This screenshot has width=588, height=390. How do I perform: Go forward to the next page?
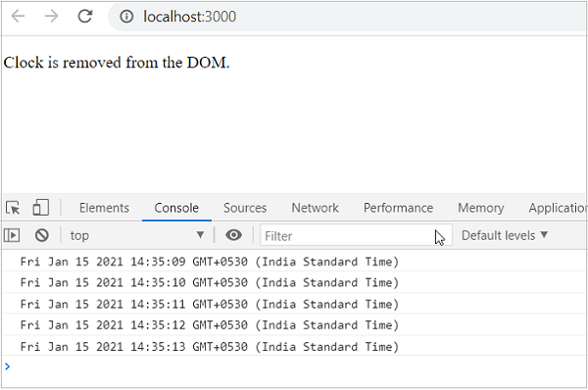[x=51, y=16]
